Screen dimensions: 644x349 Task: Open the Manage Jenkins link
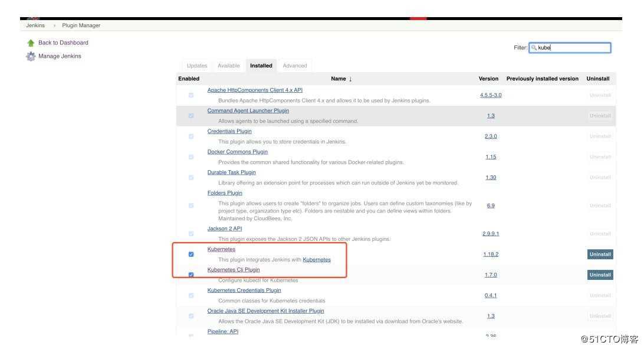[x=60, y=56]
